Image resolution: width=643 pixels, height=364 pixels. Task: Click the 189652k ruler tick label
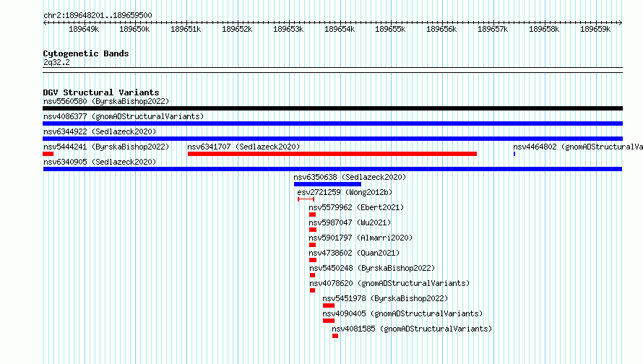click(237, 29)
